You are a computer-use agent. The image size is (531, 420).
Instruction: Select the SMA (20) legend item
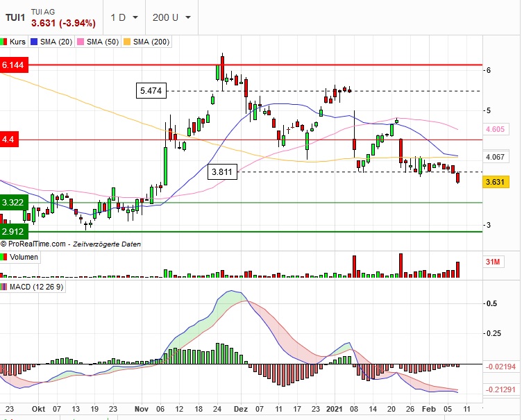pos(52,42)
